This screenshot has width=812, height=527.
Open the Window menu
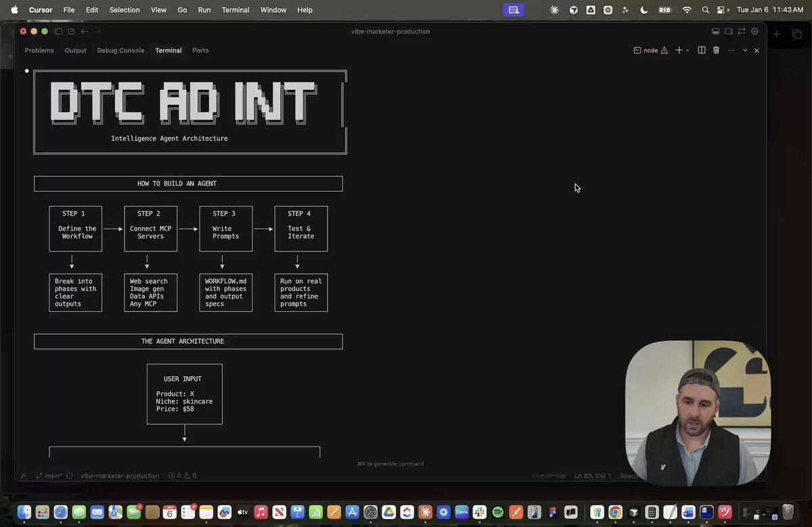coord(273,9)
